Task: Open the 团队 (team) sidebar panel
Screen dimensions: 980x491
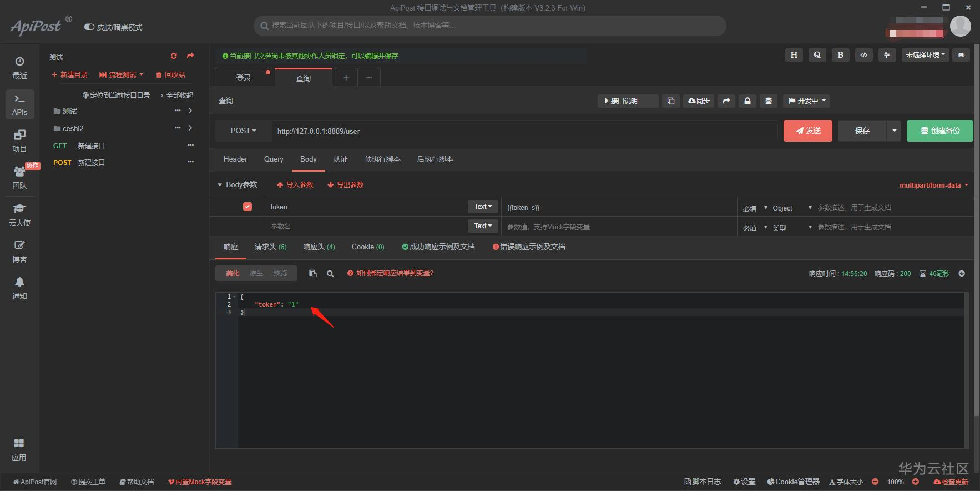Action: tap(19, 178)
